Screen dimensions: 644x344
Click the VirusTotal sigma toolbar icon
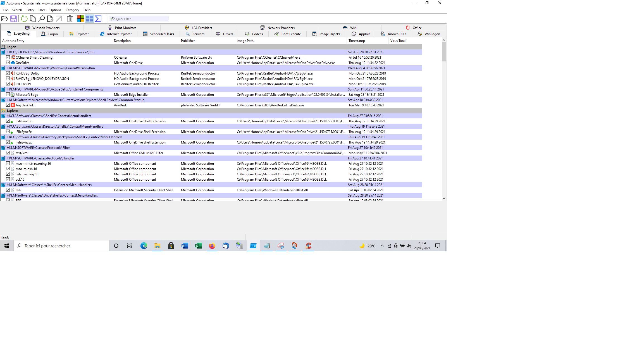click(98, 19)
